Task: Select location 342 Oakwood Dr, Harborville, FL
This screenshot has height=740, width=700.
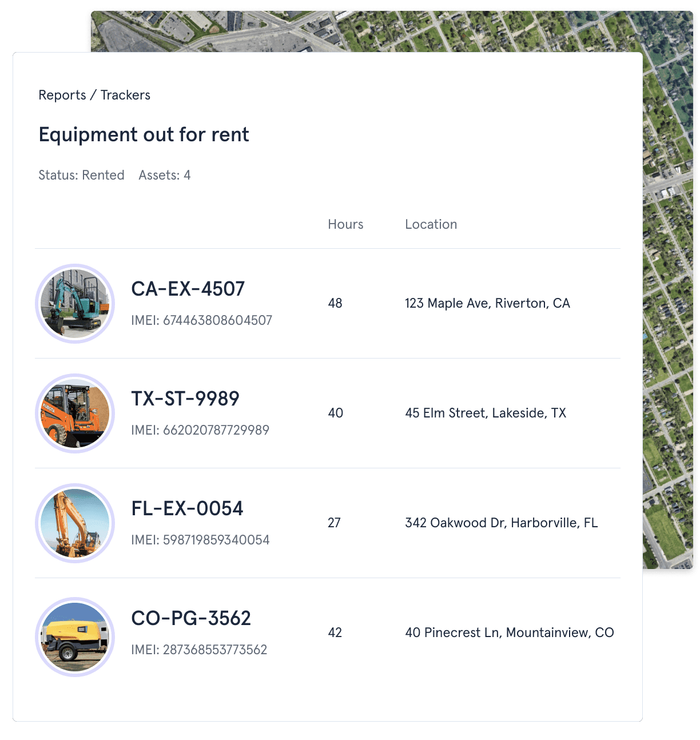Action: pyautogui.click(x=501, y=523)
